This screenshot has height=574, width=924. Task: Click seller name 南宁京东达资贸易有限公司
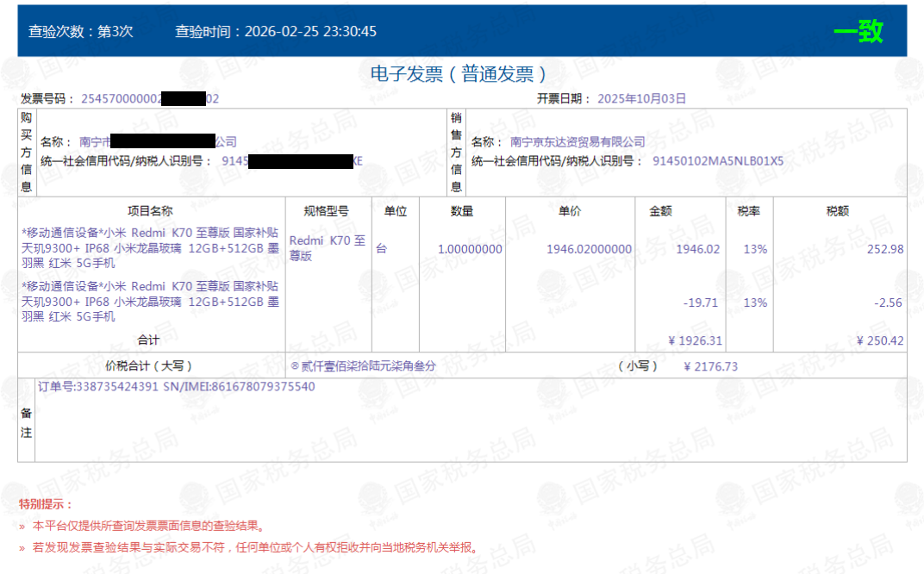coord(577,142)
